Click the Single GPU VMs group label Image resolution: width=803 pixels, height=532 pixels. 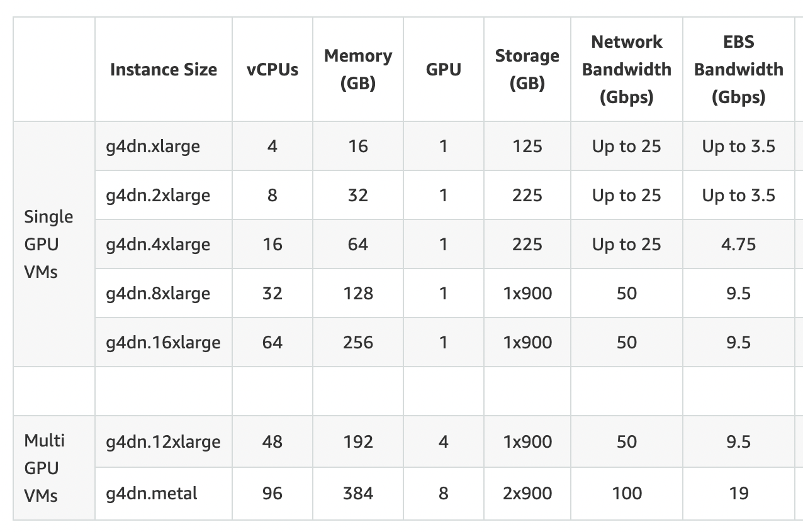coord(48,245)
